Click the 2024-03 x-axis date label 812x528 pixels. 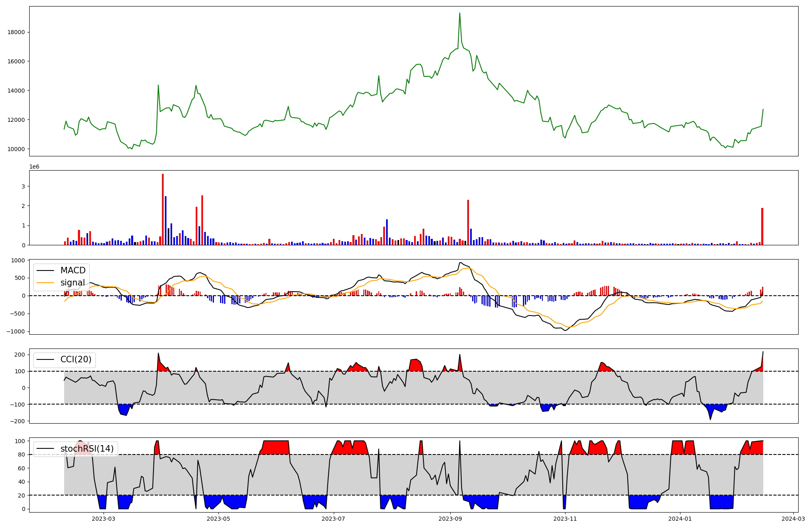click(x=793, y=519)
